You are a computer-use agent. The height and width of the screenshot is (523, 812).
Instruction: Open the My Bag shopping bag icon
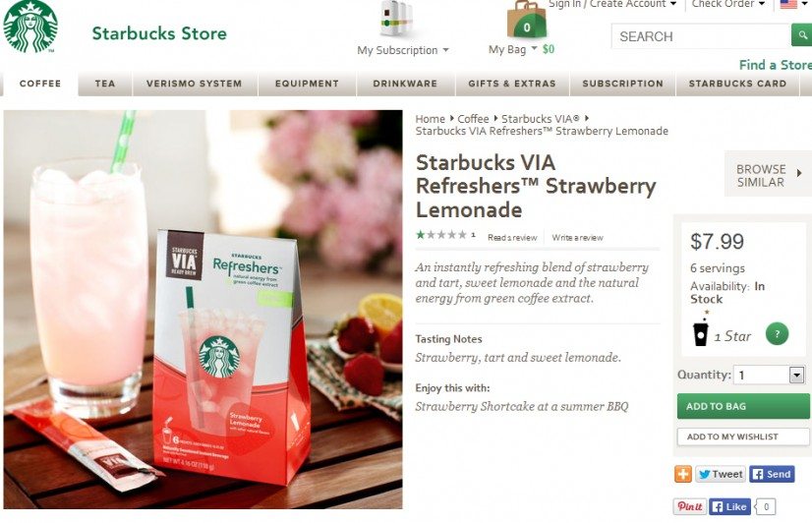point(526,19)
